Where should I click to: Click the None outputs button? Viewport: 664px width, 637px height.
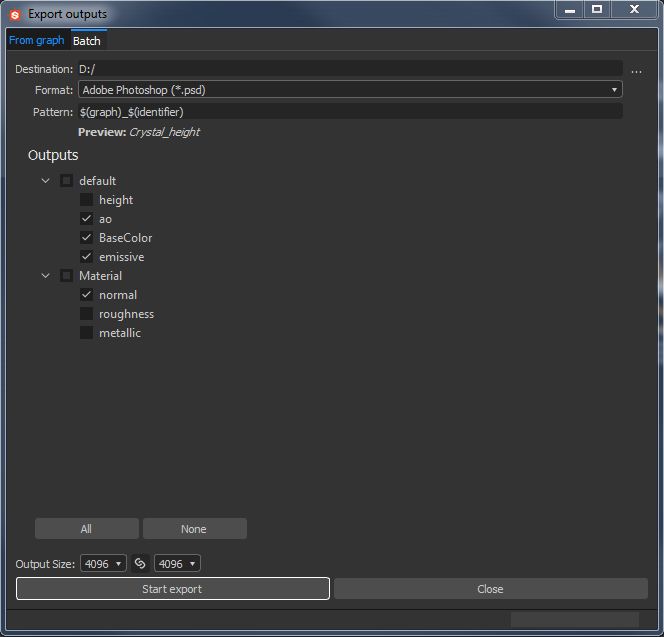(x=194, y=529)
